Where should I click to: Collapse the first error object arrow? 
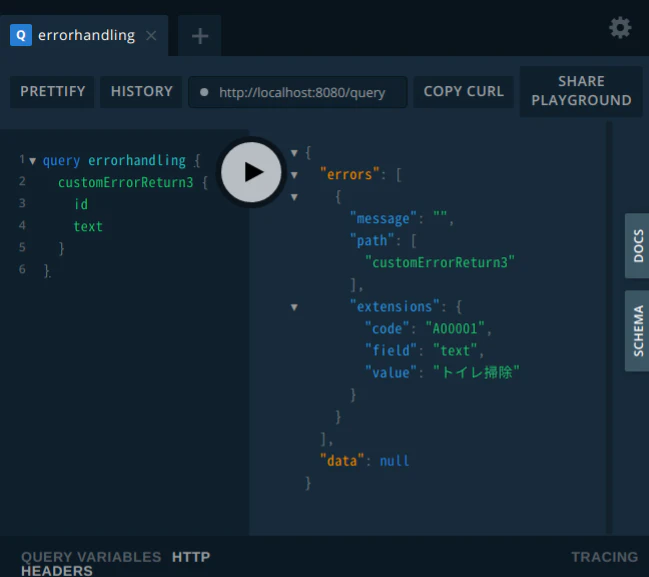[294, 197]
